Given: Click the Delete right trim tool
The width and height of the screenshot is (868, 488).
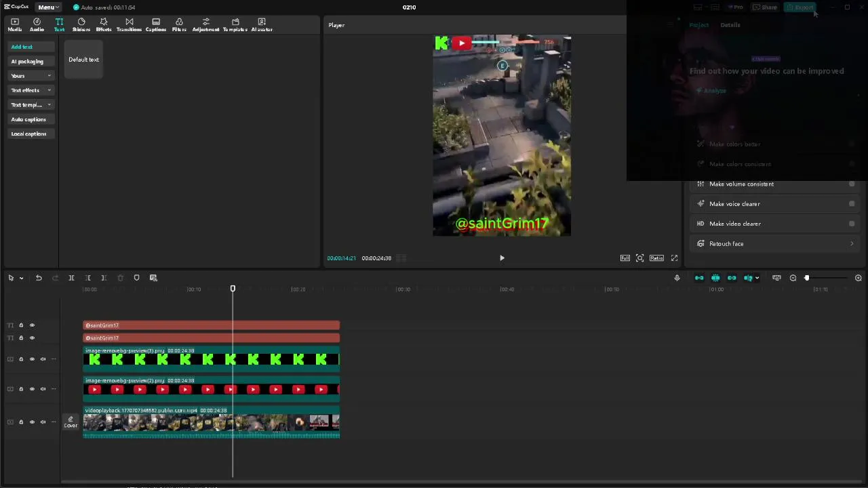Looking at the screenshot, I should [x=104, y=278].
